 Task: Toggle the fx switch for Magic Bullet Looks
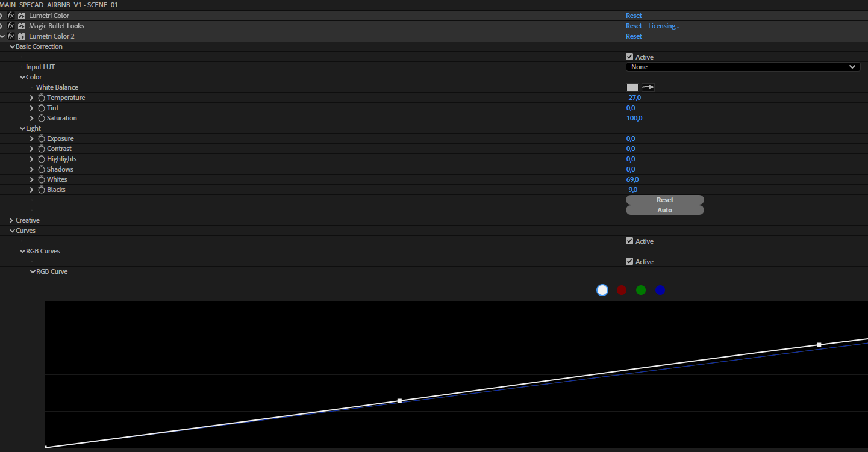coord(11,26)
